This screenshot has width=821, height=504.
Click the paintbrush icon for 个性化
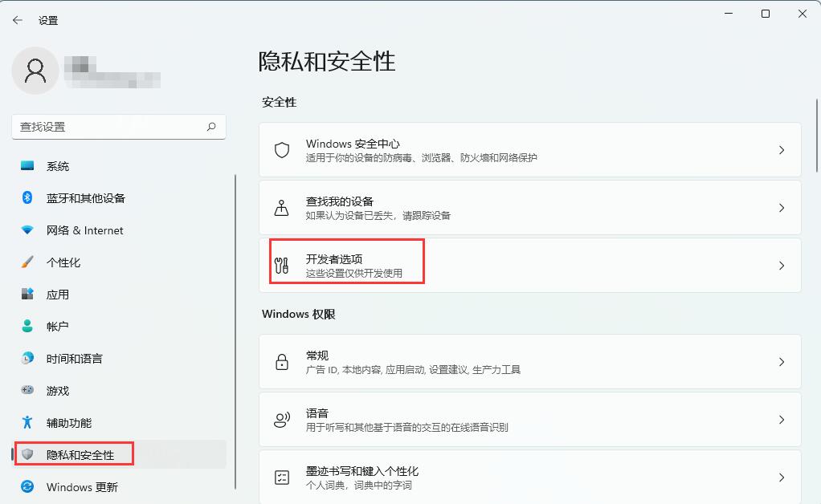point(27,262)
